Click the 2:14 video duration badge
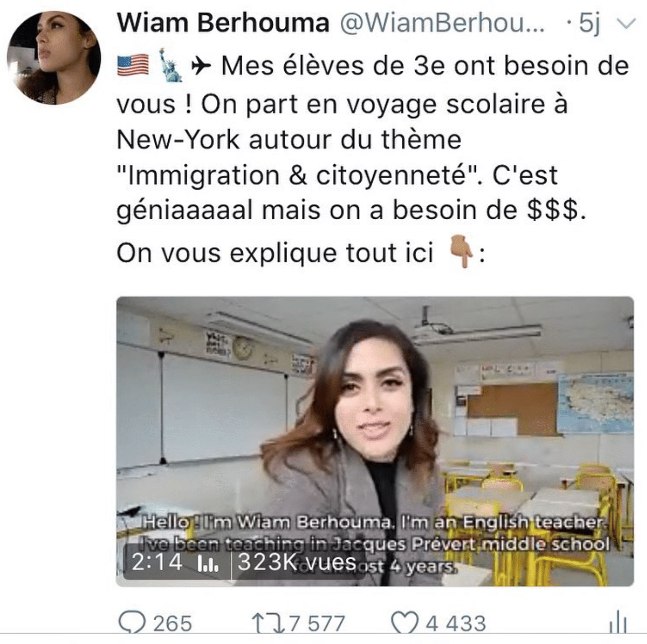The height and width of the screenshot is (644, 647). pyautogui.click(x=157, y=562)
